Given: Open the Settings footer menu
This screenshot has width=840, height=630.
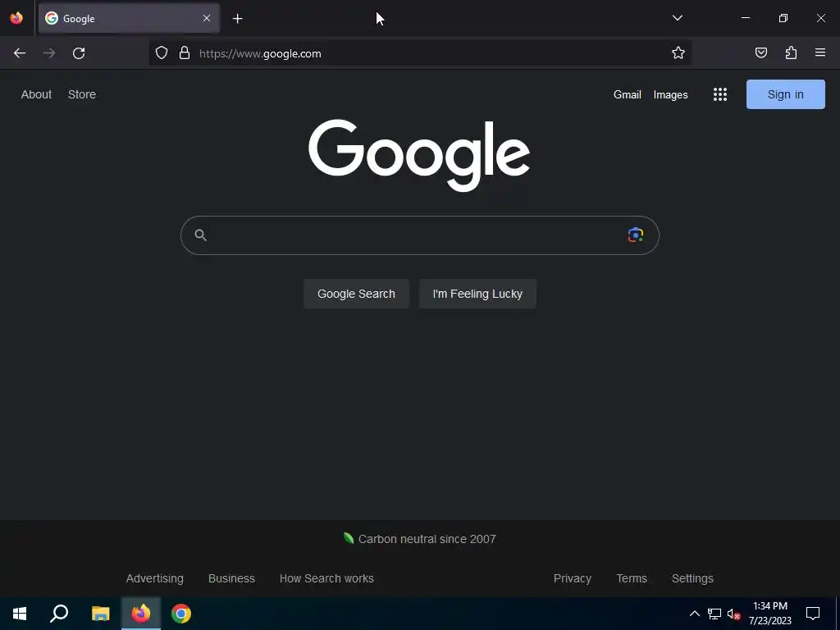Looking at the screenshot, I should point(692,578).
